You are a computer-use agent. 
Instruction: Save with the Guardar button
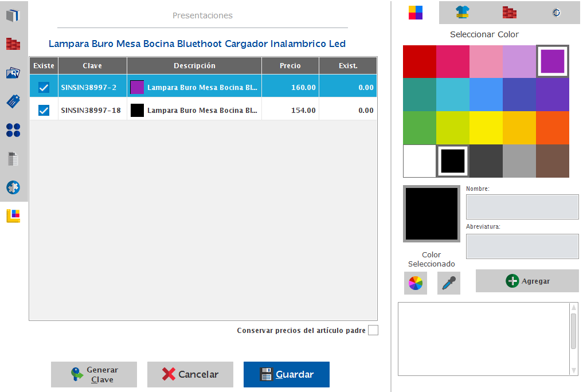286,375
